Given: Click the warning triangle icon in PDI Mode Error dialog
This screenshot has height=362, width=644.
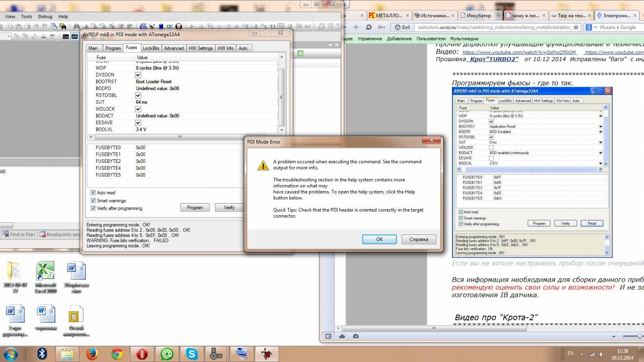Looking at the screenshot, I should pos(263,165).
